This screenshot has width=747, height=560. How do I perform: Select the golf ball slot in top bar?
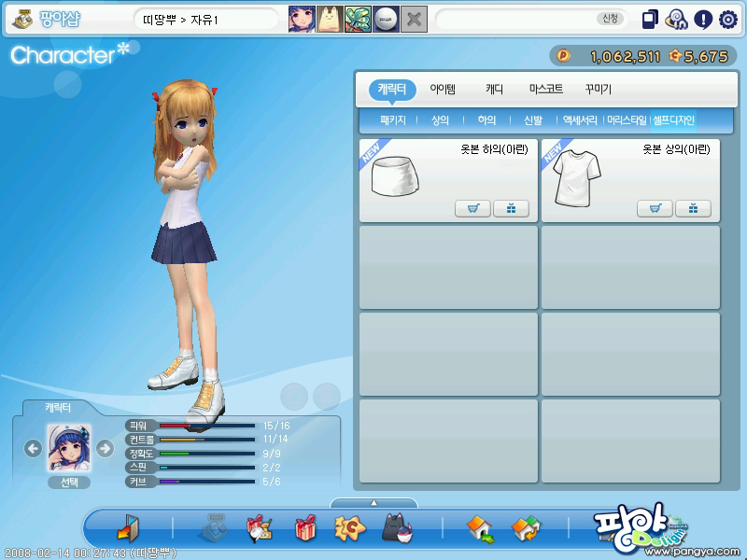click(386, 19)
